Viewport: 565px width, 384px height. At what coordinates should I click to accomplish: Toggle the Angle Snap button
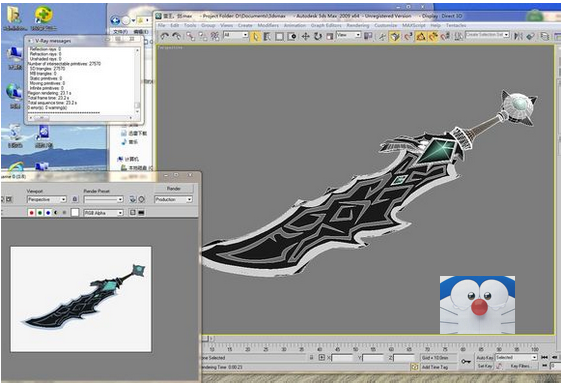[x=421, y=36]
